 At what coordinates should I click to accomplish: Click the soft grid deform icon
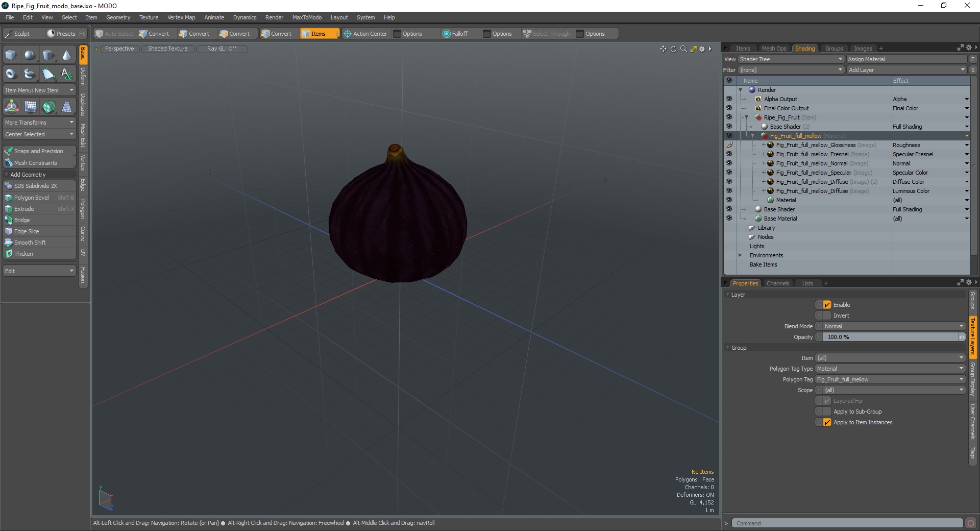click(x=31, y=107)
